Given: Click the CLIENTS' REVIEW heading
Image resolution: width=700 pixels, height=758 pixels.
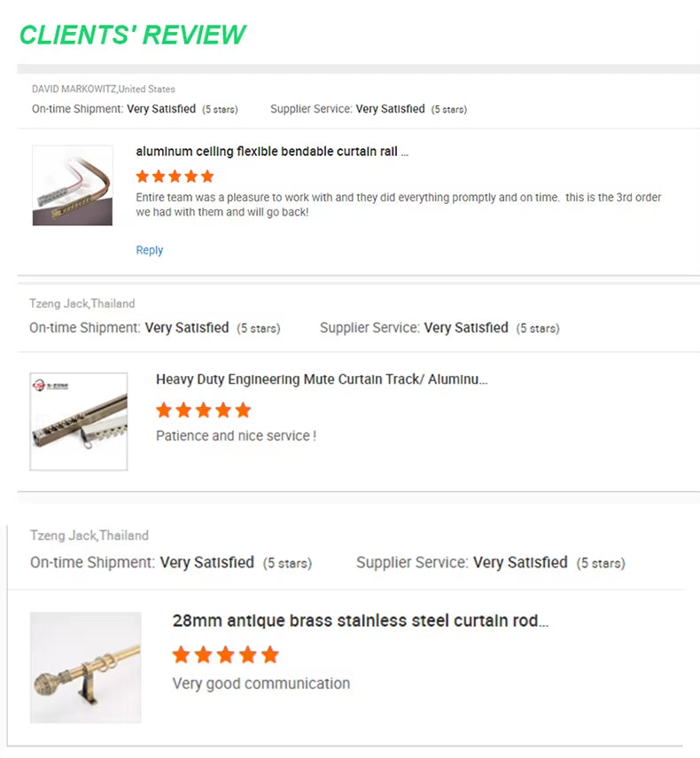Looking at the screenshot, I should click(x=133, y=35).
